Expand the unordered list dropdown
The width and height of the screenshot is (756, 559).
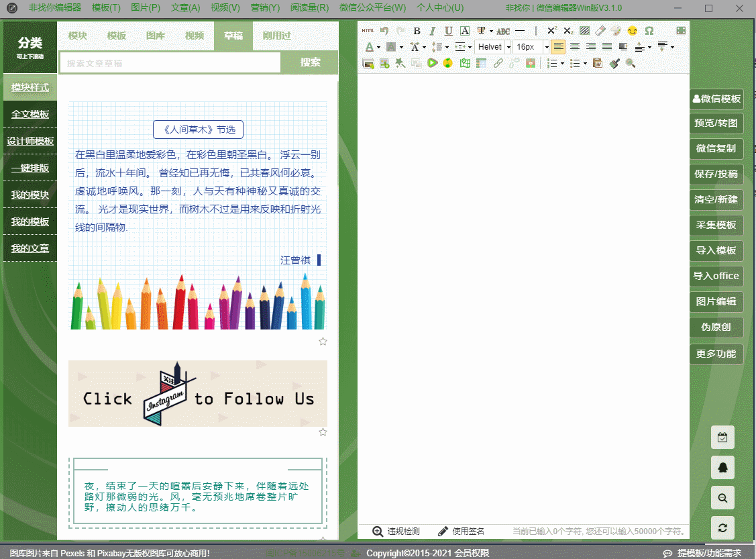pyautogui.click(x=585, y=64)
